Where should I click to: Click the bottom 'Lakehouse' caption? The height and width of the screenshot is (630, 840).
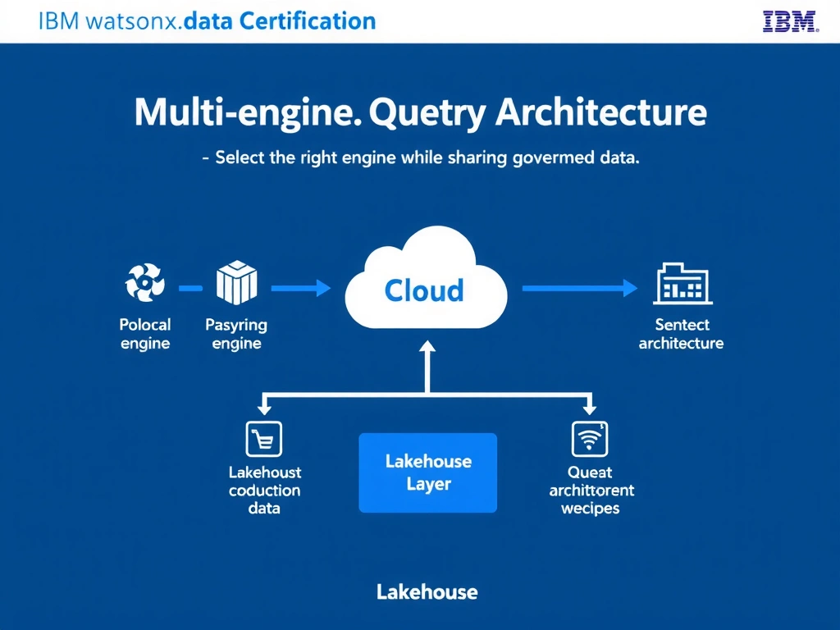427,592
